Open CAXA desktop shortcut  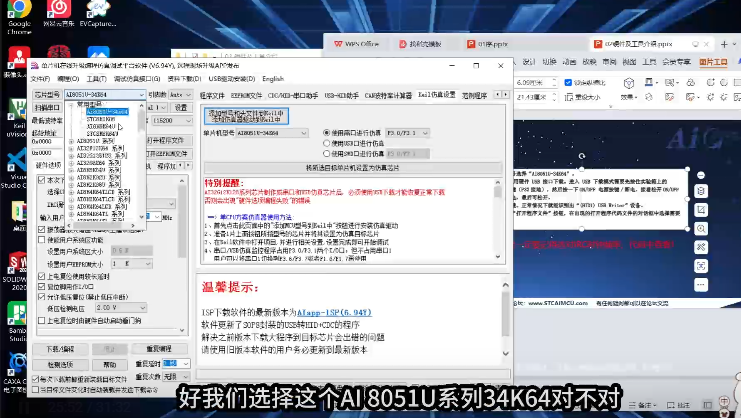17,373
